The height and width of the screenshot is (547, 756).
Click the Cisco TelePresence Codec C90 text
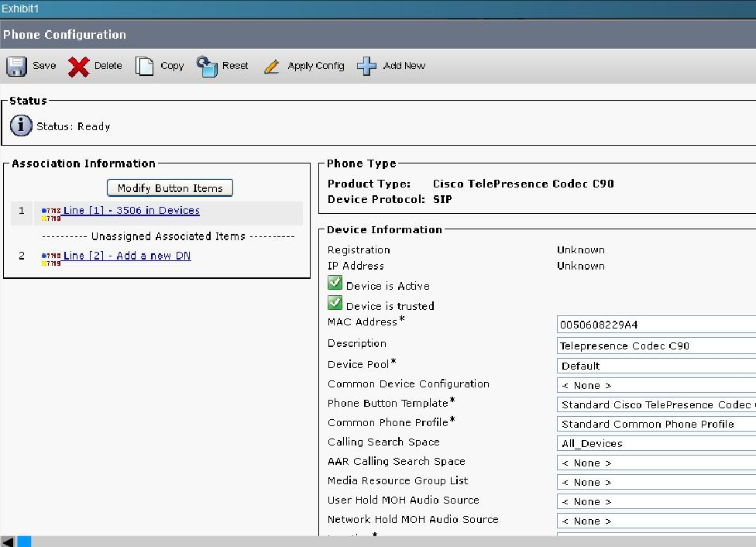523,184
